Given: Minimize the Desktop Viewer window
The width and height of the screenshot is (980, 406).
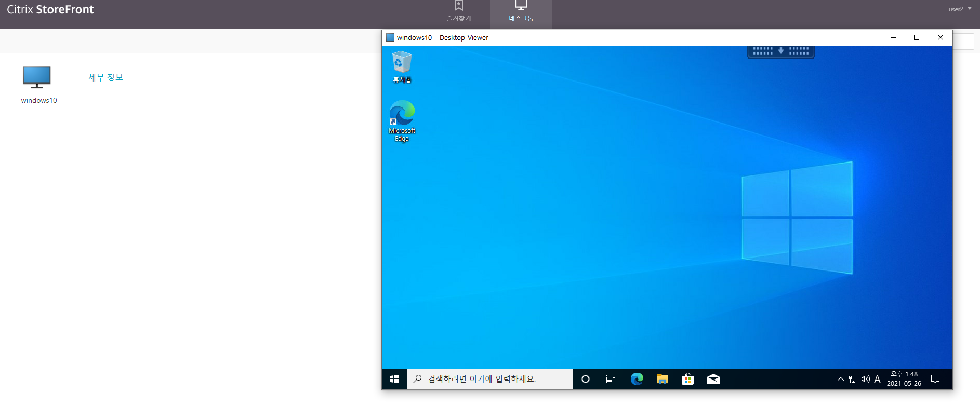Looking at the screenshot, I should tap(893, 37).
